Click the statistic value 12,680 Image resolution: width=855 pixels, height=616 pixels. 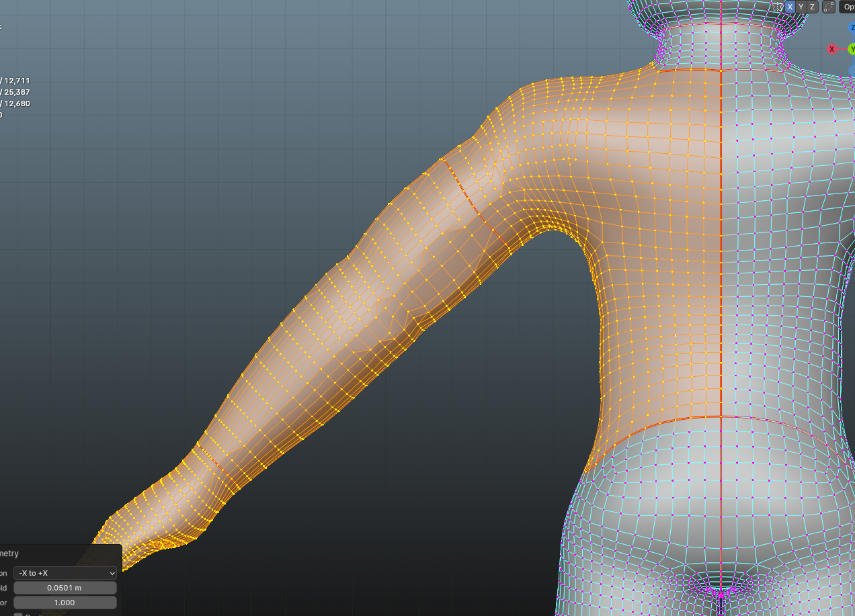click(x=17, y=103)
